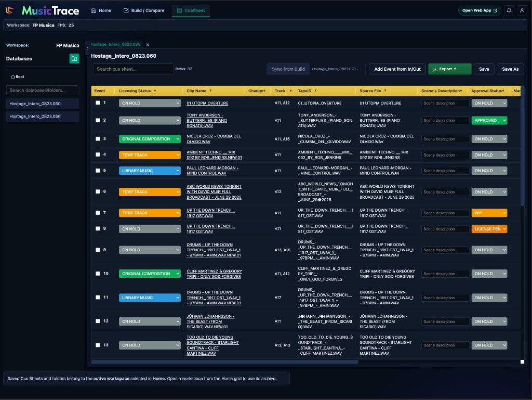Check the box for event 13
532x400 pixels.
[98, 345]
